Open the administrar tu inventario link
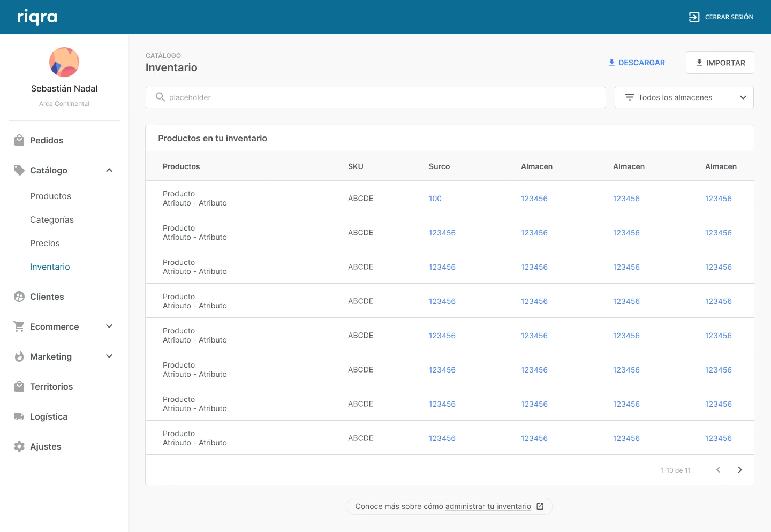This screenshot has height=532, width=771. 488,506
